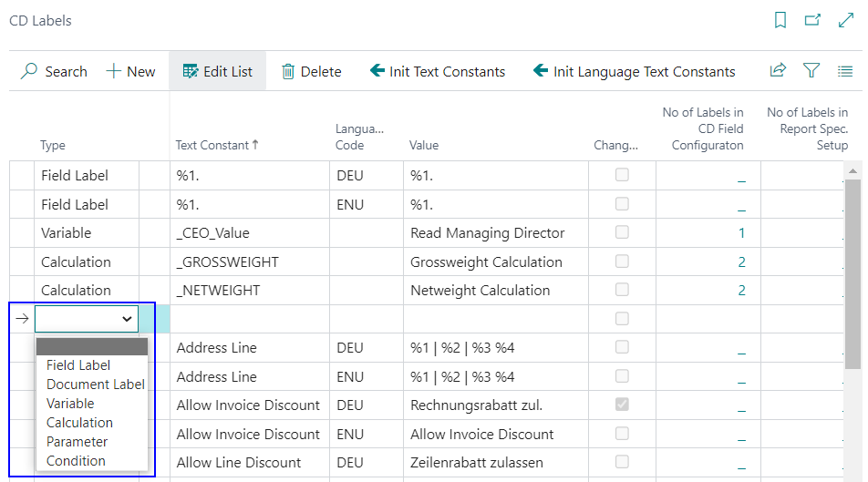
Task: Click No of Labels in CD Field Configuraton header
Action: (x=702, y=128)
